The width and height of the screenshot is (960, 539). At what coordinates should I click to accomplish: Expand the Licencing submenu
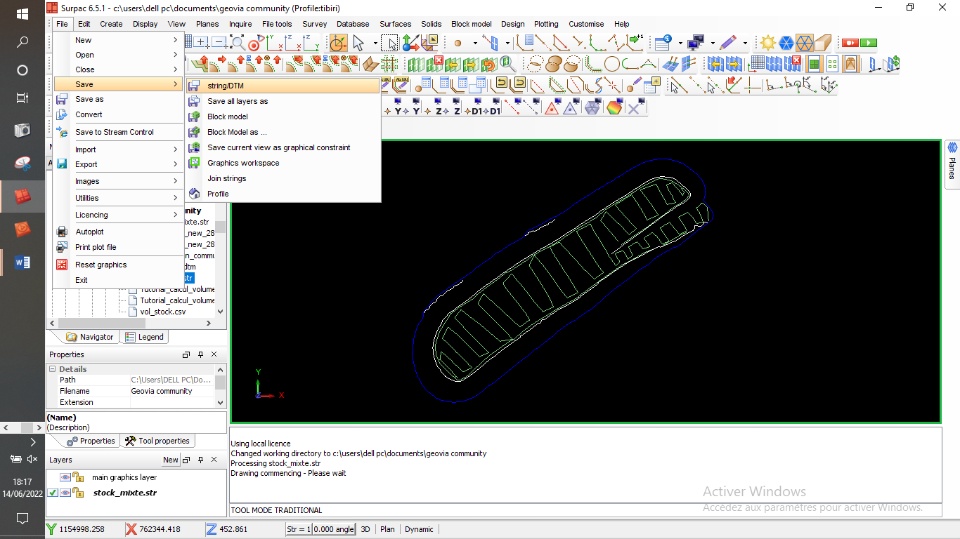coord(119,215)
